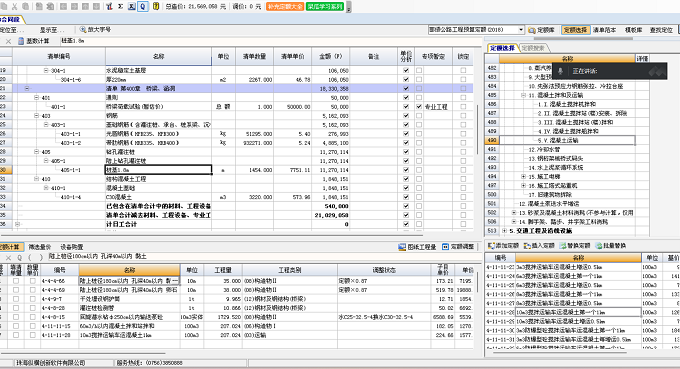Open the 公路工程预算定额 dropdown
The image size is (680, 369).
(x=521, y=29)
